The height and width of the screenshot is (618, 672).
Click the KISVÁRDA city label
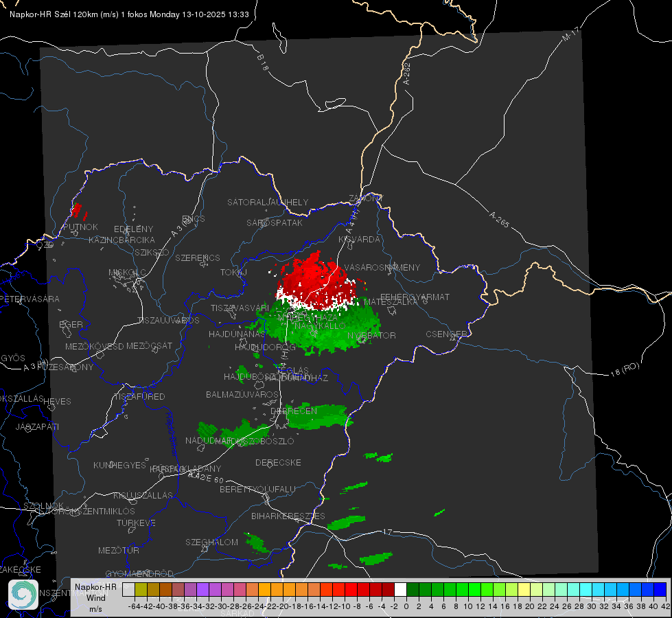pos(359,240)
